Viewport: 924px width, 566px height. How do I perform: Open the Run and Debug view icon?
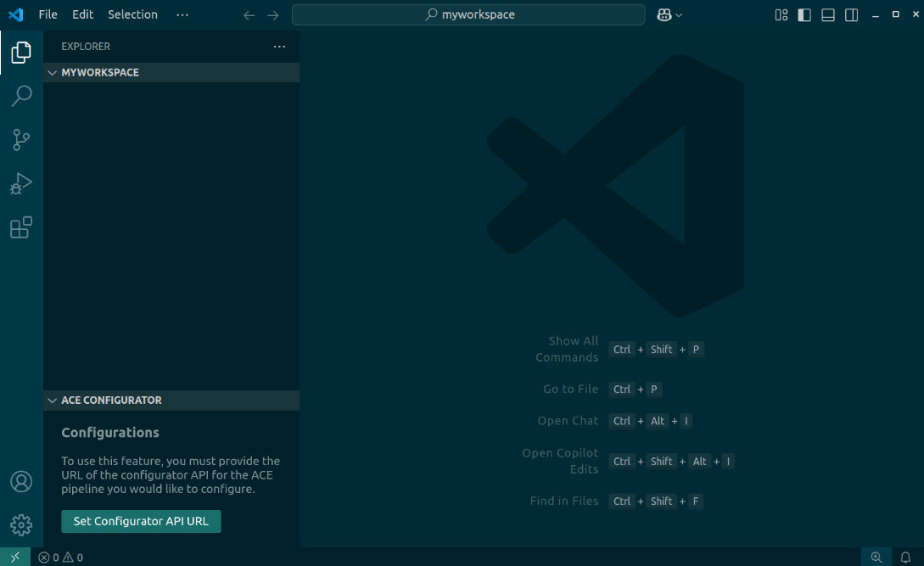(x=21, y=183)
